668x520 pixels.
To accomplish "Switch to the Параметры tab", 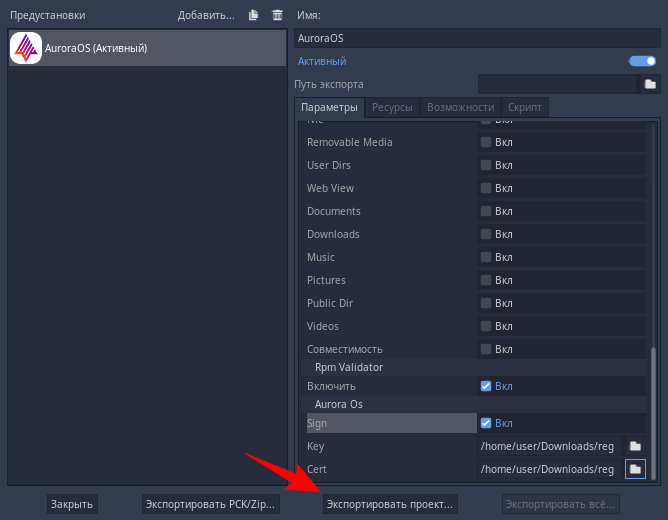I will 329,107.
